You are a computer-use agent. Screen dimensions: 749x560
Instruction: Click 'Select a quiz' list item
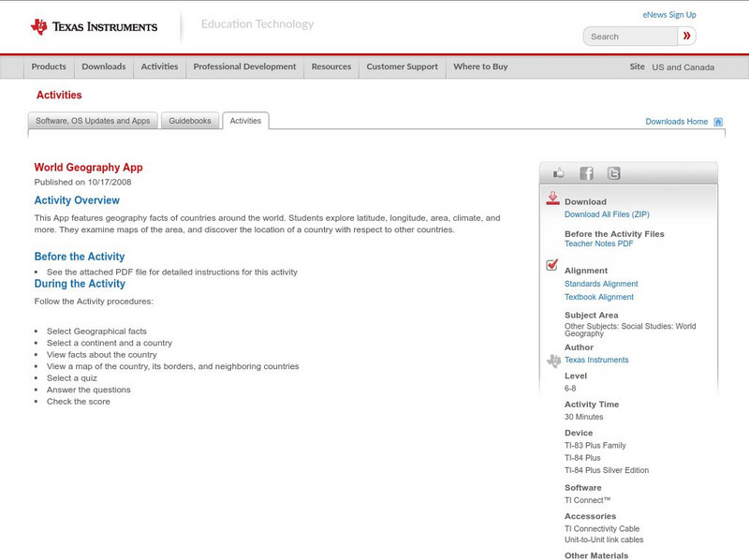[x=72, y=378]
